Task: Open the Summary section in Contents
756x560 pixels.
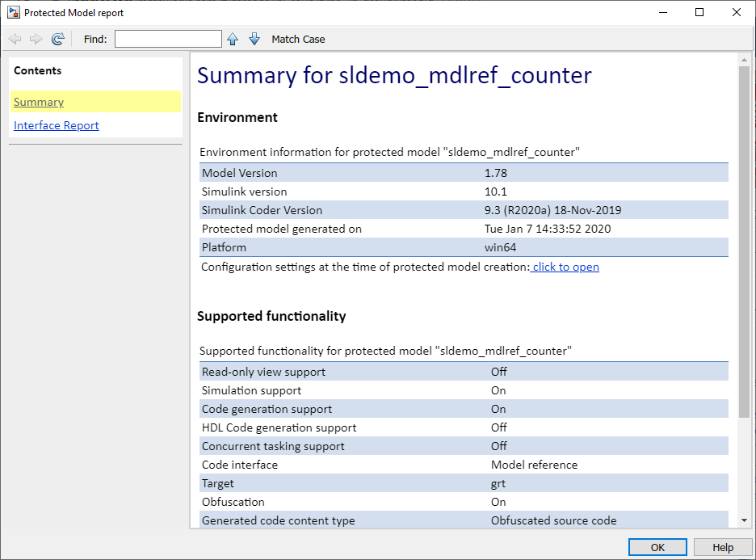Action: point(39,102)
